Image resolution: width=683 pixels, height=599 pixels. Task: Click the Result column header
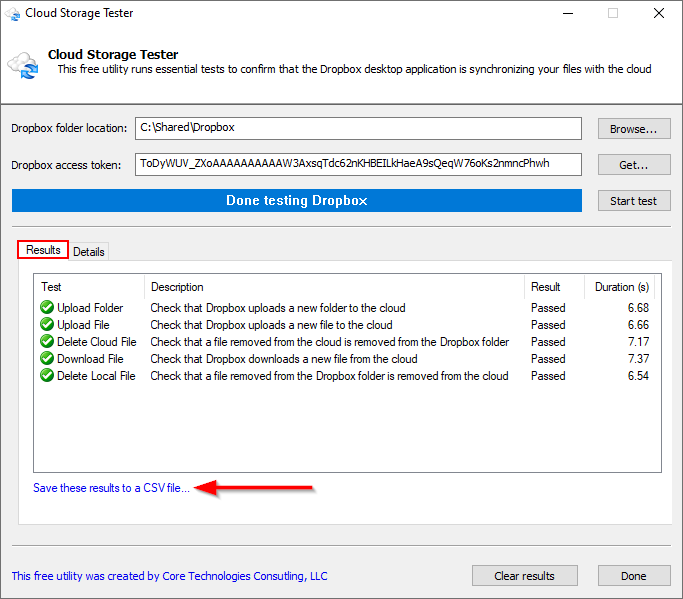pos(554,287)
